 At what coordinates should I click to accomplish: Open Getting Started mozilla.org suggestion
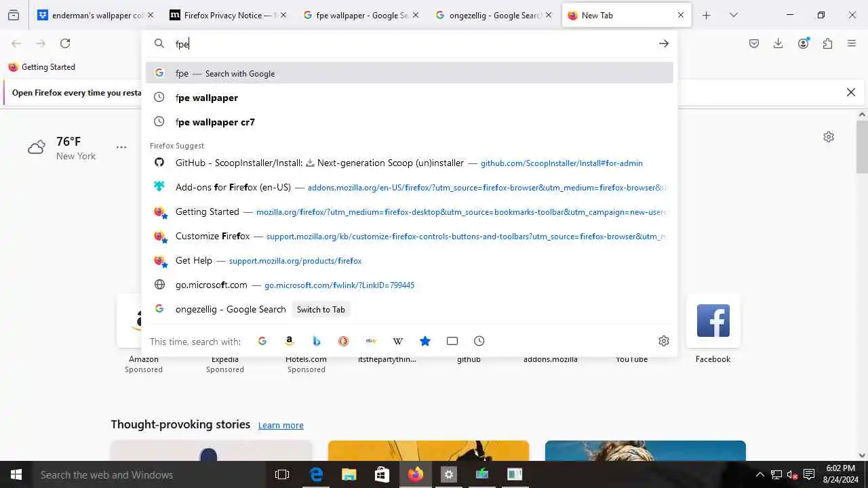point(410,211)
